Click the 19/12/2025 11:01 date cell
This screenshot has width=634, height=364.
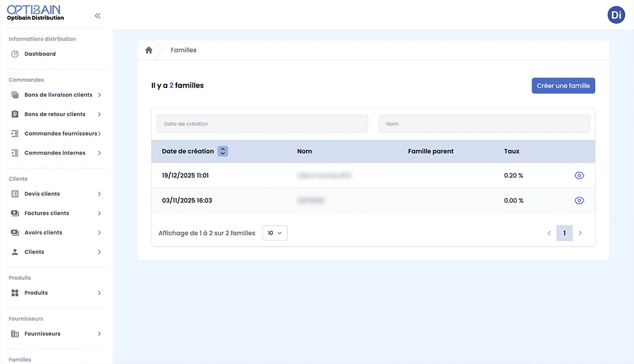pos(185,176)
